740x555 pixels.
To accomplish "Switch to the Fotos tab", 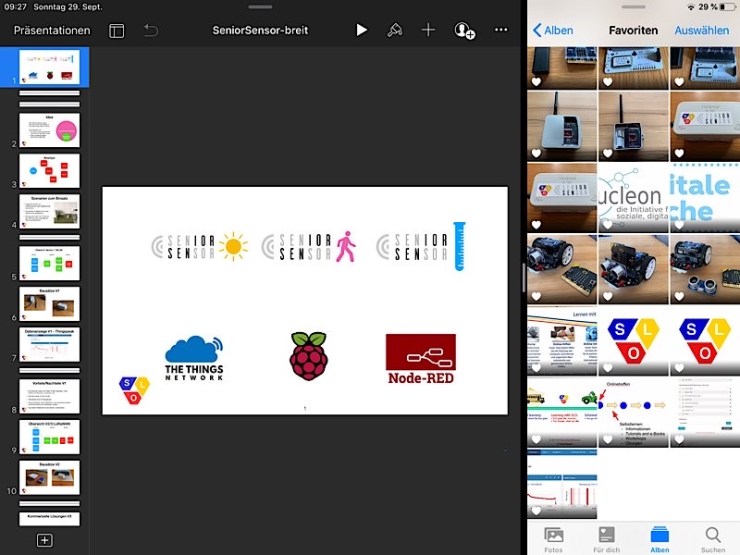I will pos(554,540).
